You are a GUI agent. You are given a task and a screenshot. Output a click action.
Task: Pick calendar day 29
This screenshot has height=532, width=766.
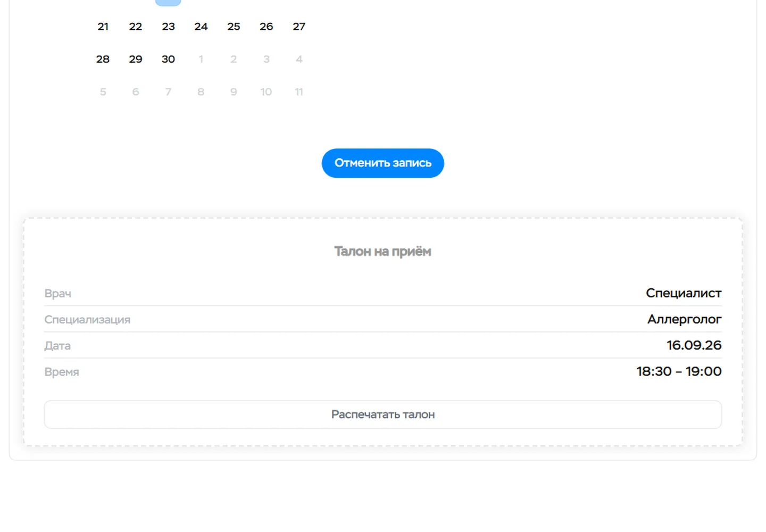(x=136, y=59)
